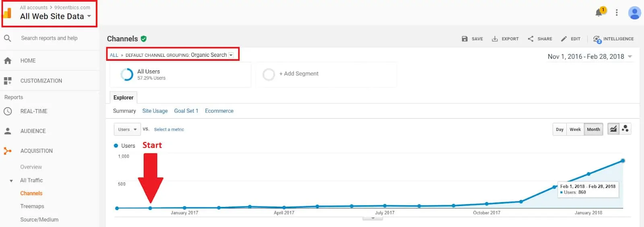Click the Save report icon
The width and height of the screenshot is (644, 227).
pyautogui.click(x=464, y=39)
